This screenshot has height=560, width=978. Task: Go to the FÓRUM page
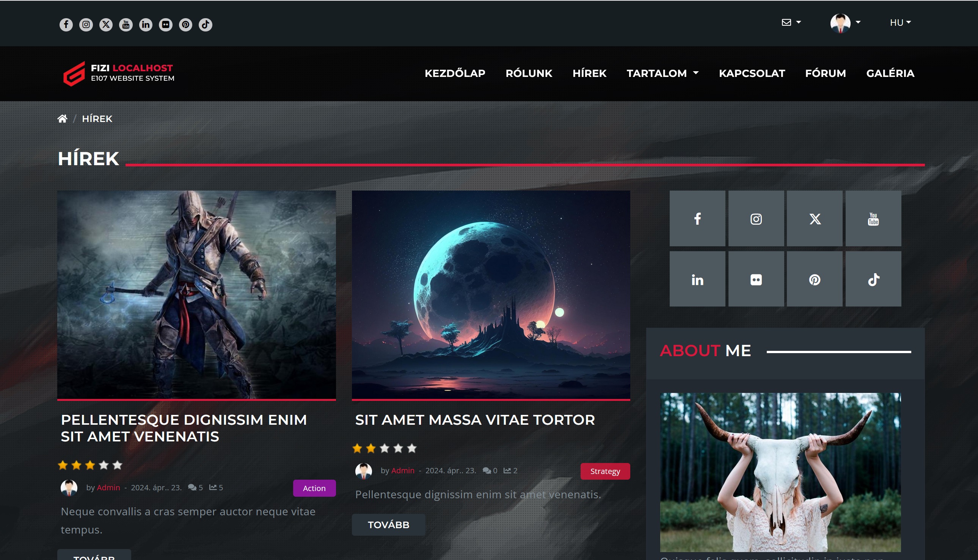[x=825, y=73]
